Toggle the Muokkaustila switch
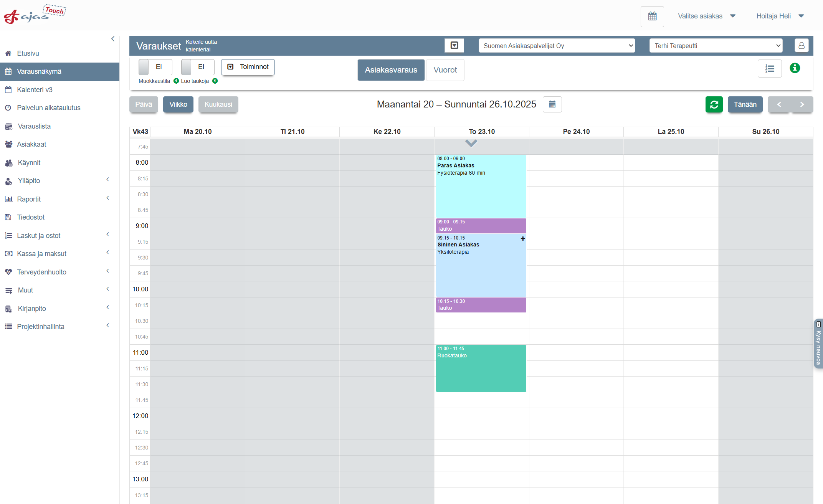823x504 pixels. [155, 67]
